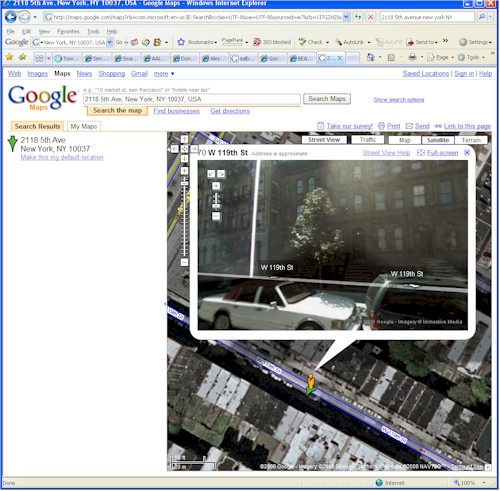The image size is (500, 491).
Task: Open Favorites Center via the gold star icon
Action: [9, 57]
